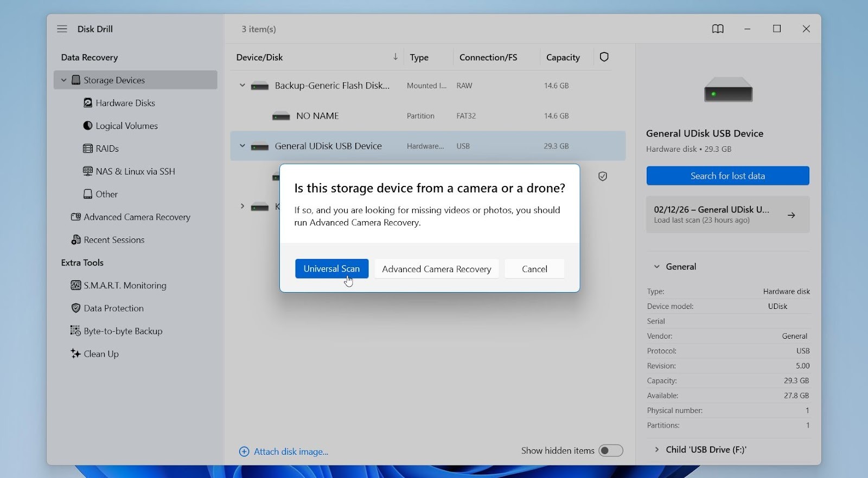
Task: Click the protection shield column header icon
Action: coord(604,57)
